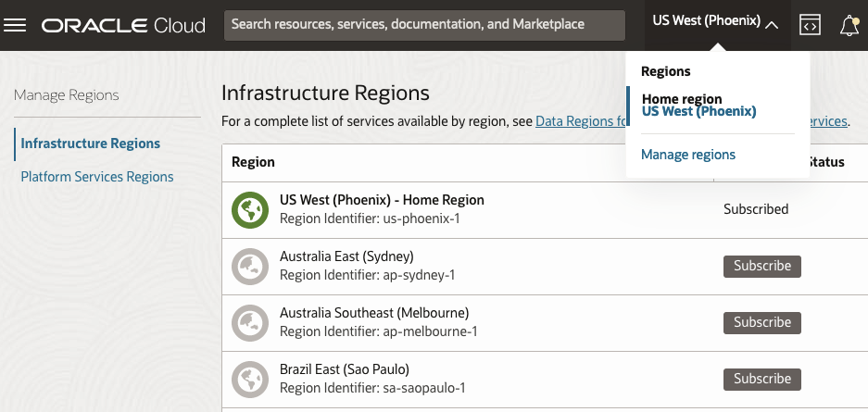
Task: Click the Manage Regions sidebar title
Action: point(67,95)
